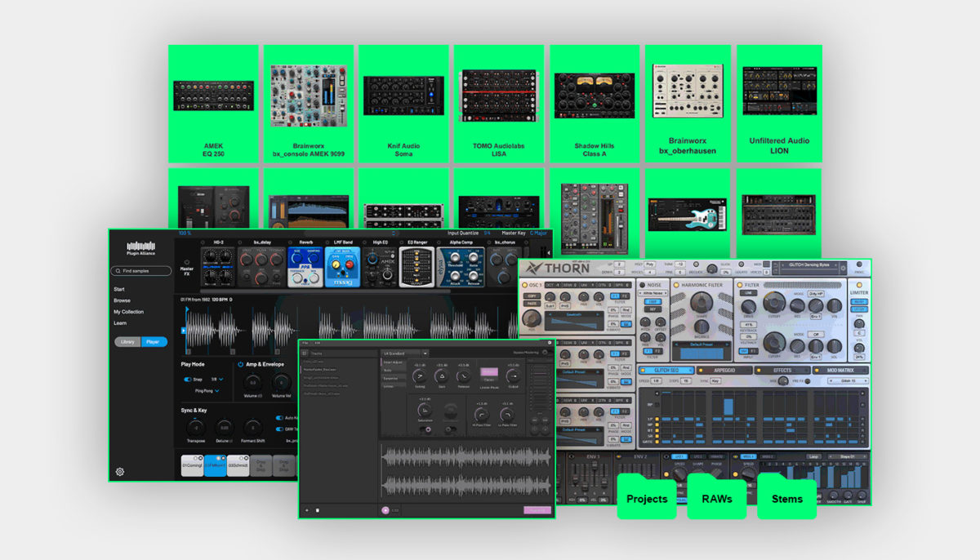Click the Thorn Panic button

coord(859,264)
